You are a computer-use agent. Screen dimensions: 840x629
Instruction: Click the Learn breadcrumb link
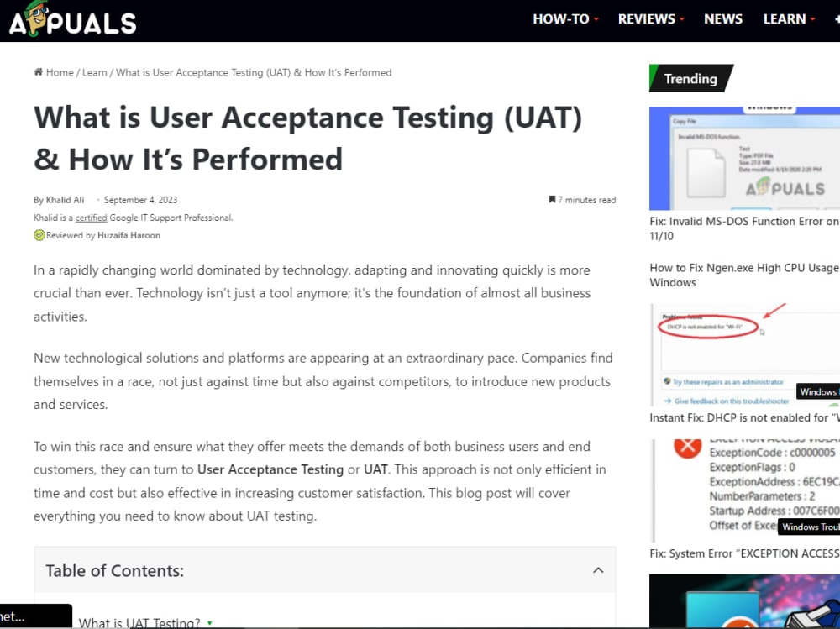pyautogui.click(x=94, y=72)
